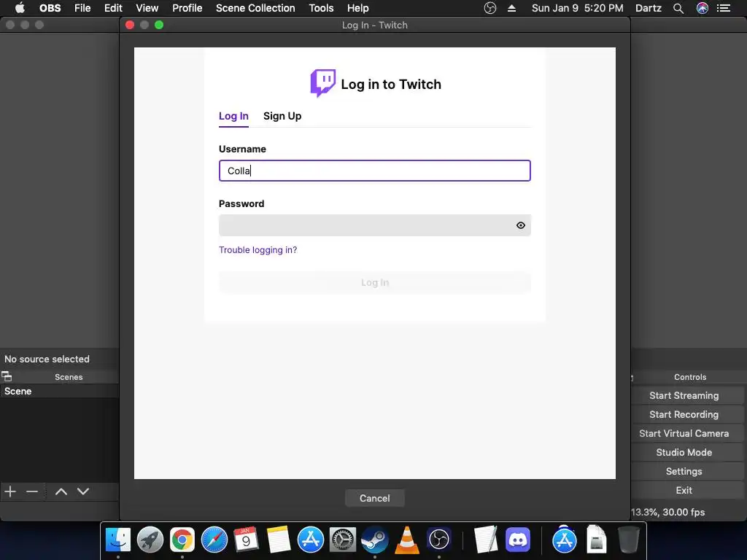Click the add scene plus icon
The image size is (747, 560).
click(x=10, y=491)
